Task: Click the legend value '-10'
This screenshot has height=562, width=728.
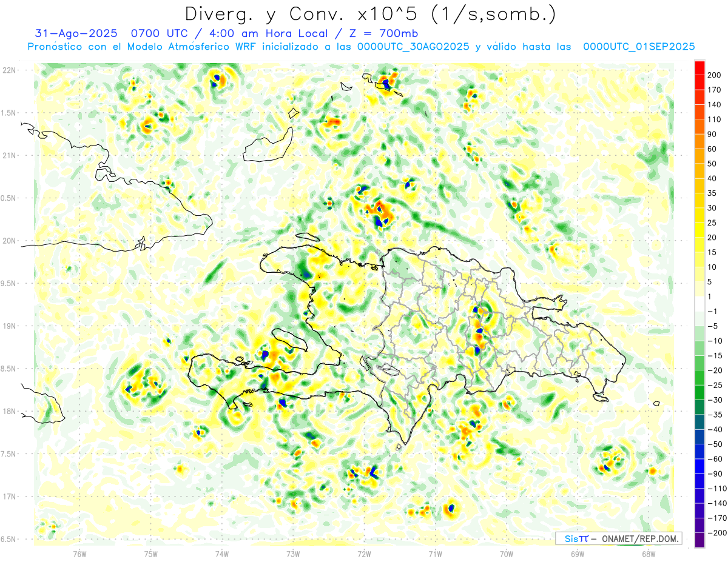Action: click(715, 341)
